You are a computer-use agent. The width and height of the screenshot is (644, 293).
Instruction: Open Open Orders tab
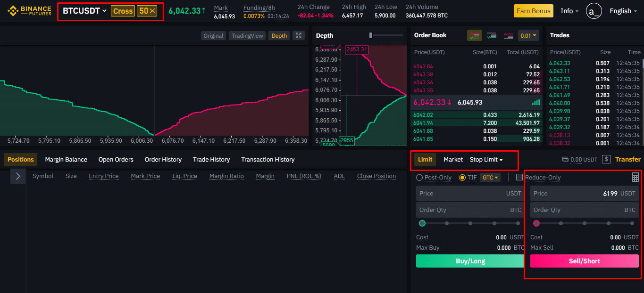point(116,160)
